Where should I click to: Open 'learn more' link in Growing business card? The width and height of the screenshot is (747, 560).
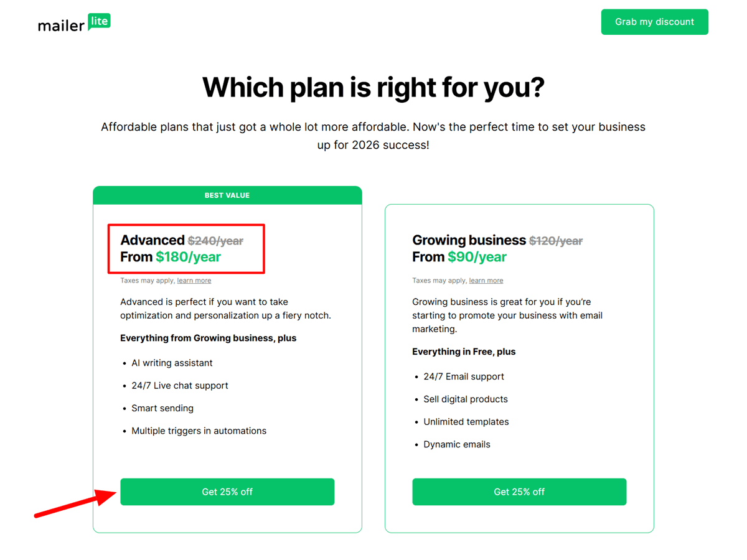click(x=486, y=280)
